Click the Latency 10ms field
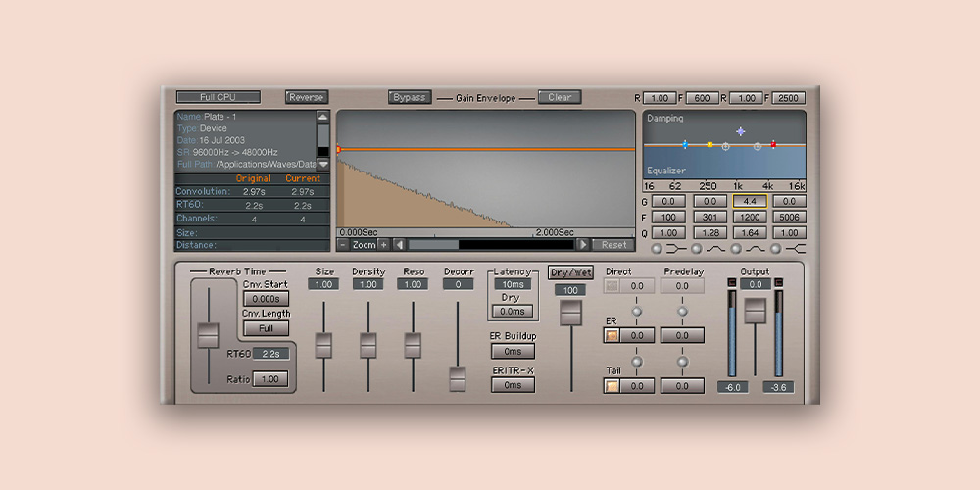Viewport: 980px width, 490px height. point(513,284)
